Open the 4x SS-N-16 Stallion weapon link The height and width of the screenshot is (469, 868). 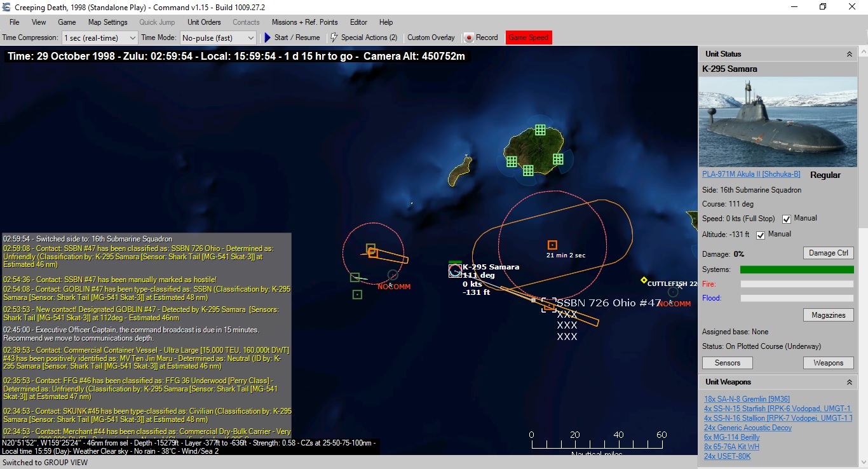pos(778,418)
